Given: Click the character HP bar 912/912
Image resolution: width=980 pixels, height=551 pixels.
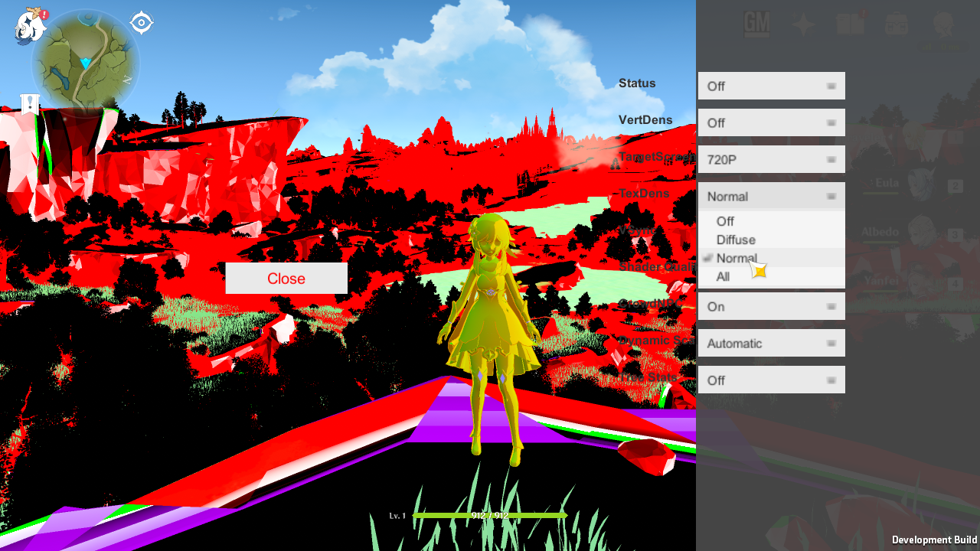Looking at the screenshot, I should tap(490, 515).
